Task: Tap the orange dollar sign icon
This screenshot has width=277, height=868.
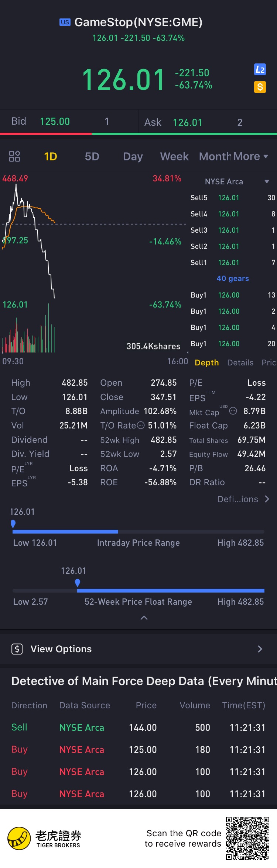Action: click(260, 87)
